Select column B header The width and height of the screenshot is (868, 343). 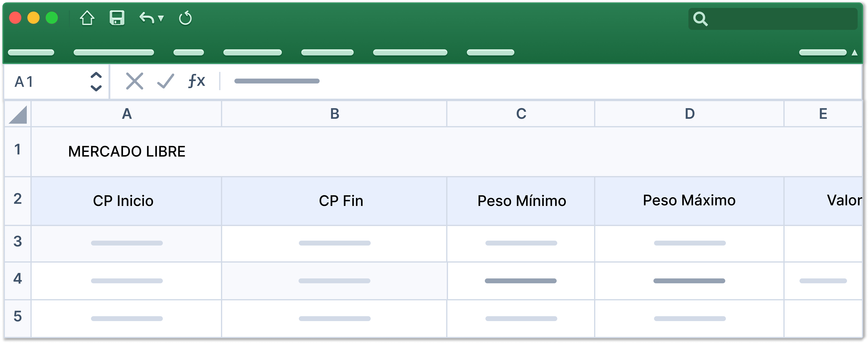(x=334, y=114)
